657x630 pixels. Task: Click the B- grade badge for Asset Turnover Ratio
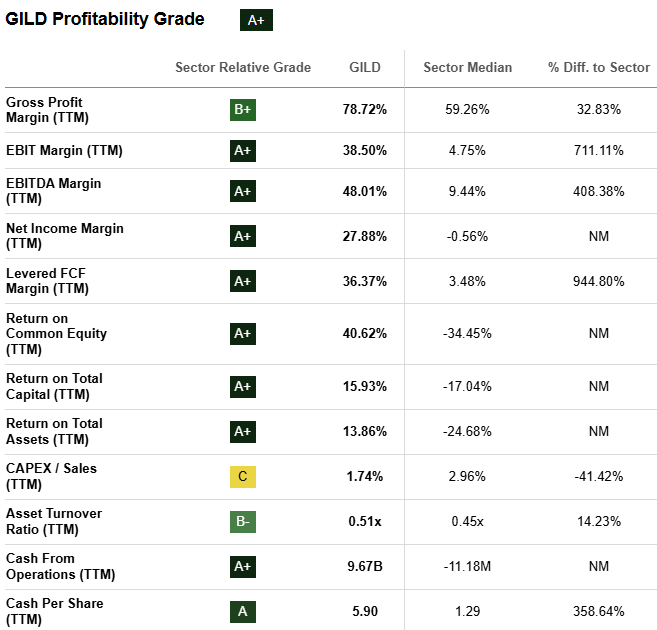pyautogui.click(x=242, y=521)
